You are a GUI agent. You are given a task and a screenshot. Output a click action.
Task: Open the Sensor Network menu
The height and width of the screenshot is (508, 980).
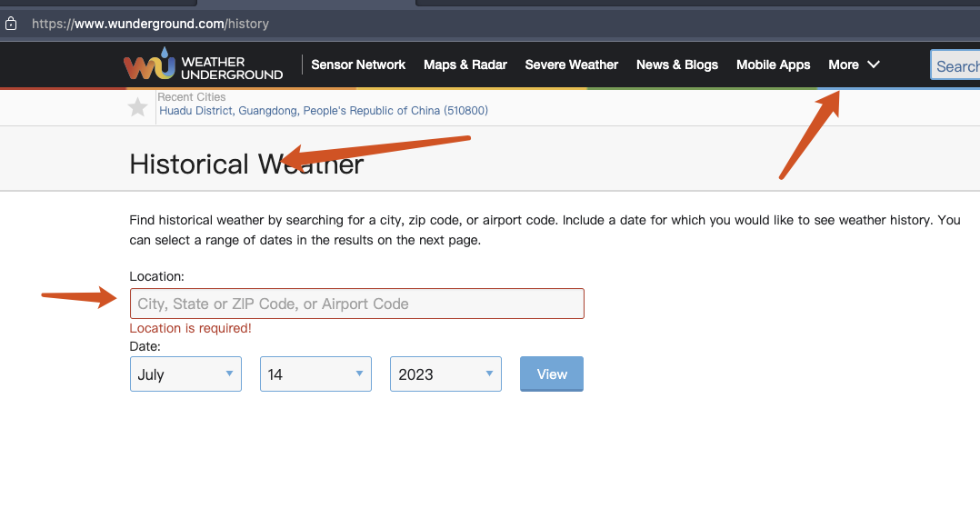pos(358,65)
